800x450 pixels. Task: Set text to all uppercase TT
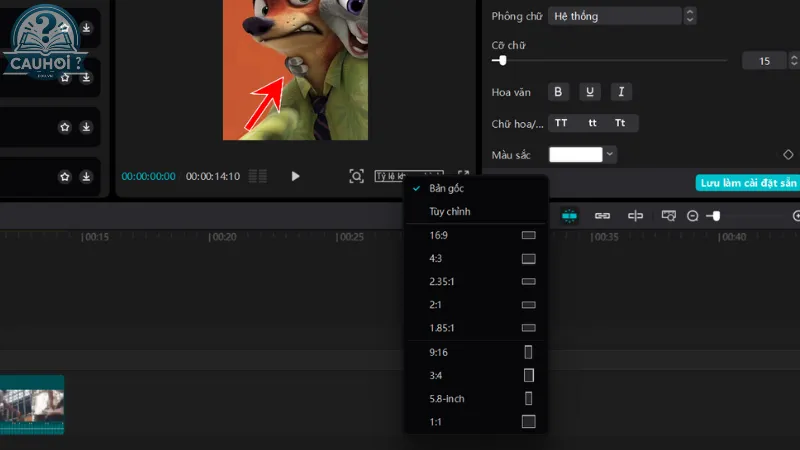tap(561, 123)
